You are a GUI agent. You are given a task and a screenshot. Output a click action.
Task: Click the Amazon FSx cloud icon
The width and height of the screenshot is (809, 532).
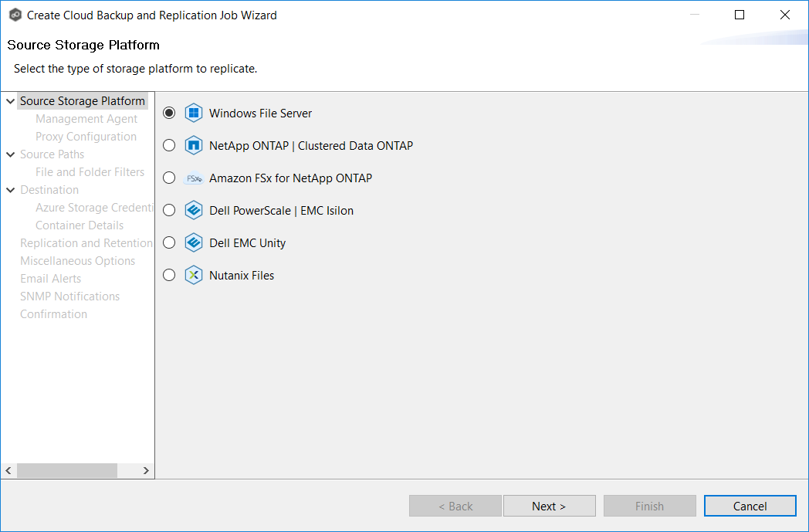coord(194,178)
